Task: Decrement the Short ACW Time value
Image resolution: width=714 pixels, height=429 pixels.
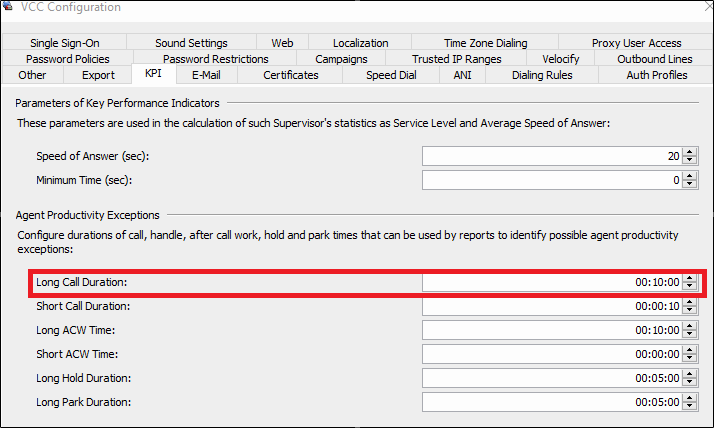Action: pyautogui.click(x=689, y=358)
